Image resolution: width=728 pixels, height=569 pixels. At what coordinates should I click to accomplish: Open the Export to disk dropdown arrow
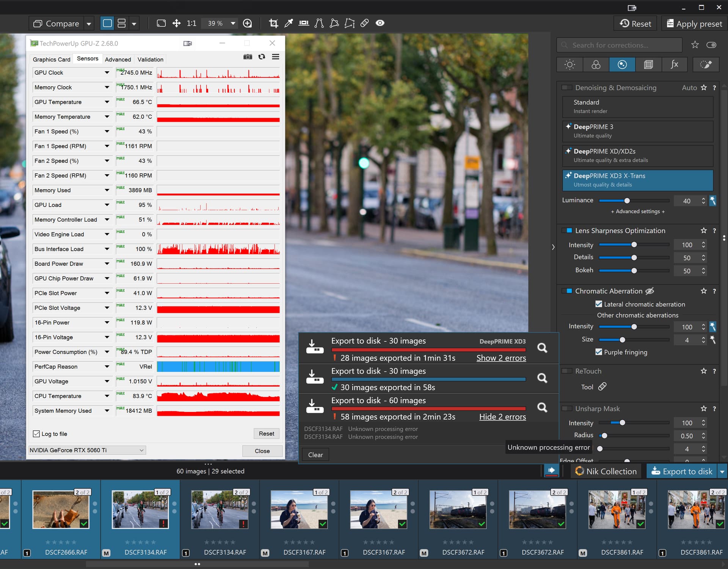(x=722, y=472)
